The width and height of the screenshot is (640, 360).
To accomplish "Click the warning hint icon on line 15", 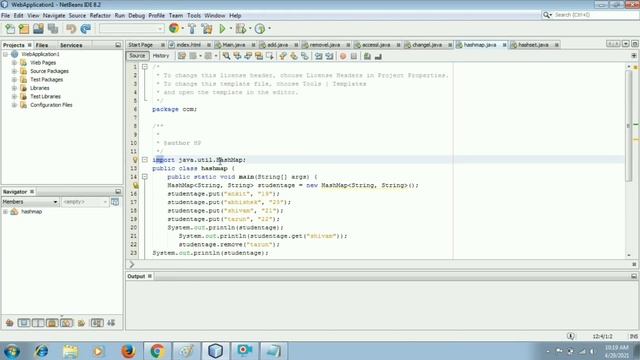I will click(x=135, y=185).
